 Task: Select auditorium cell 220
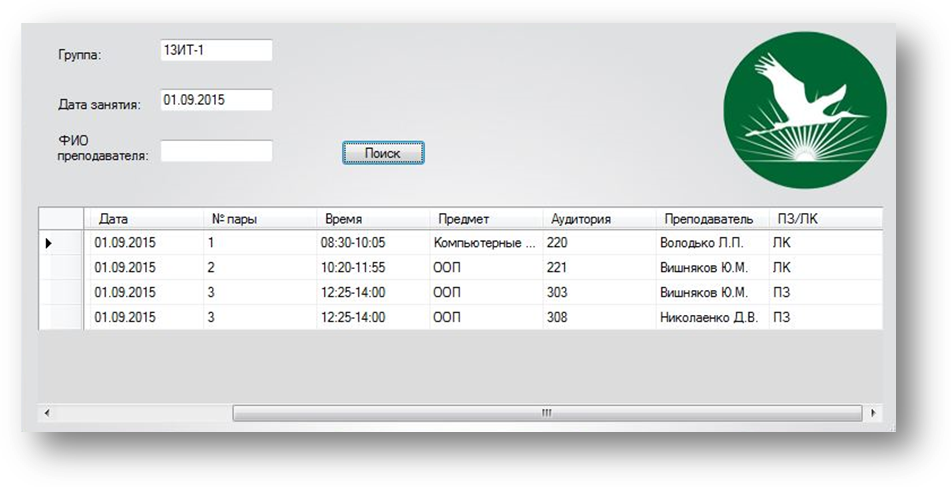(599, 243)
